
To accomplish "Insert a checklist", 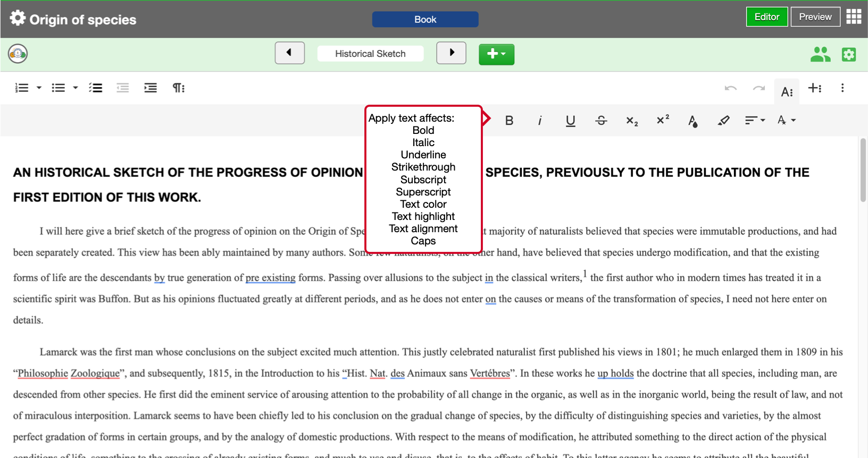I will (x=96, y=88).
